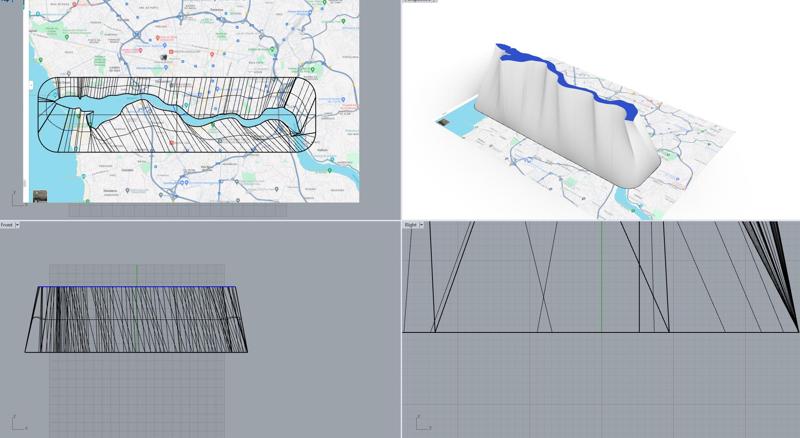Select the blue top edge line in Front view

(x=137, y=286)
